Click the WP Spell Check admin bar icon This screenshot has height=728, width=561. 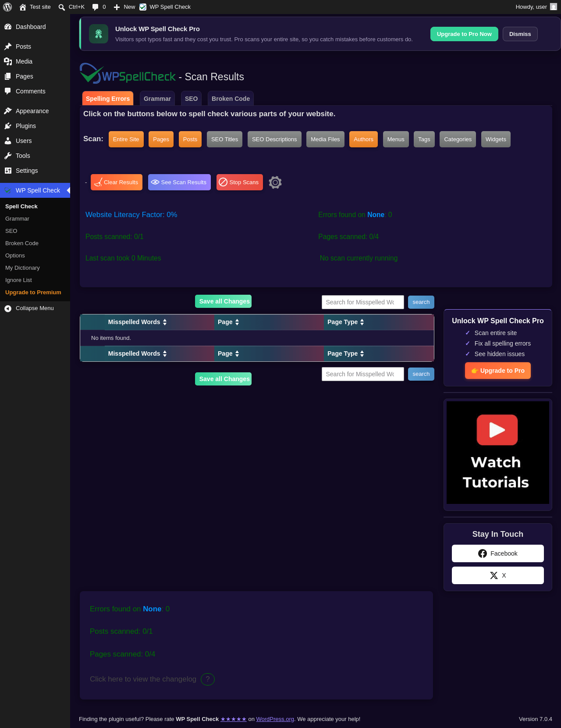pos(143,7)
